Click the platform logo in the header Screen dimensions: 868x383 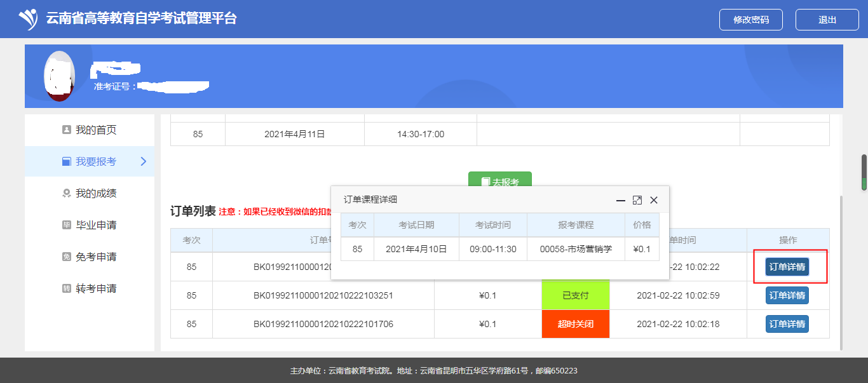click(29, 19)
